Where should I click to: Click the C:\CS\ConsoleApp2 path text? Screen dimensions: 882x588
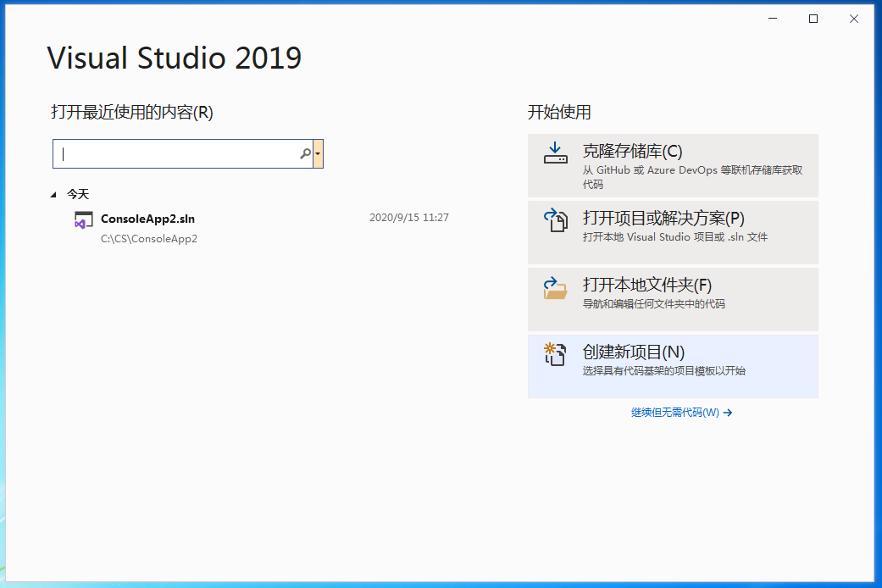click(x=149, y=239)
